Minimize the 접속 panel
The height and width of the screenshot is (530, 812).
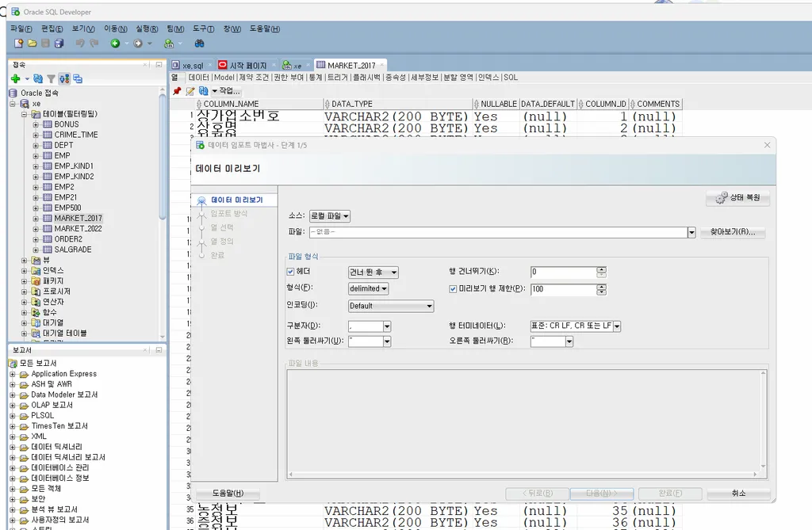tap(159, 65)
